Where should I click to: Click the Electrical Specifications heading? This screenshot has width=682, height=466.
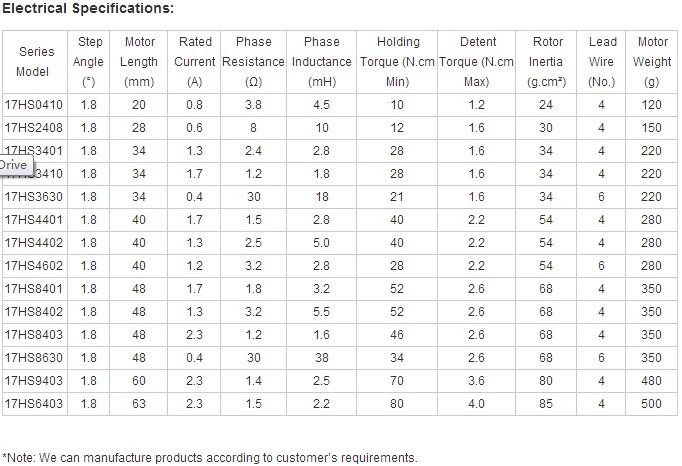pyautogui.click(x=88, y=8)
